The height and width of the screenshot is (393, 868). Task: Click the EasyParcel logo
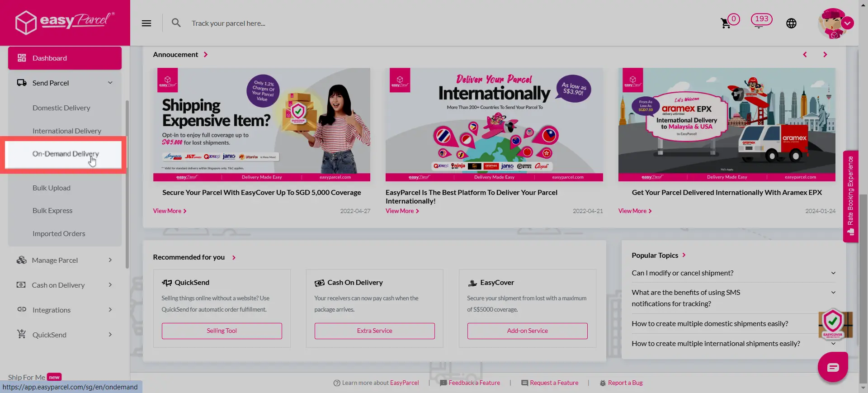tap(65, 22)
